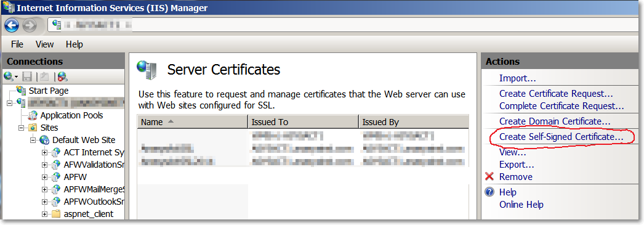Image resolution: width=644 pixels, height=225 pixels.
Task: Click Create Self-Signed Certificate...
Action: (x=561, y=137)
